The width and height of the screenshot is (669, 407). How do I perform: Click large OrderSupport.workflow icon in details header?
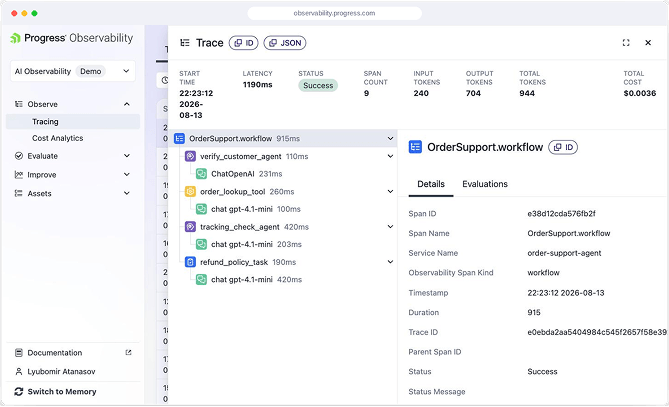click(x=415, y=147)
